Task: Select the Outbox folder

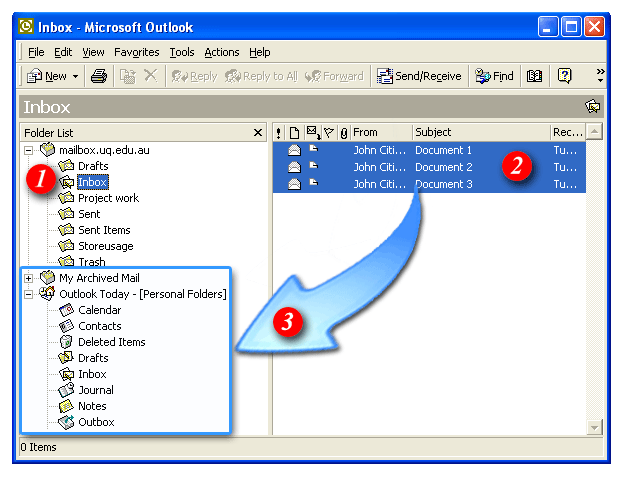Action: point(96,422)
